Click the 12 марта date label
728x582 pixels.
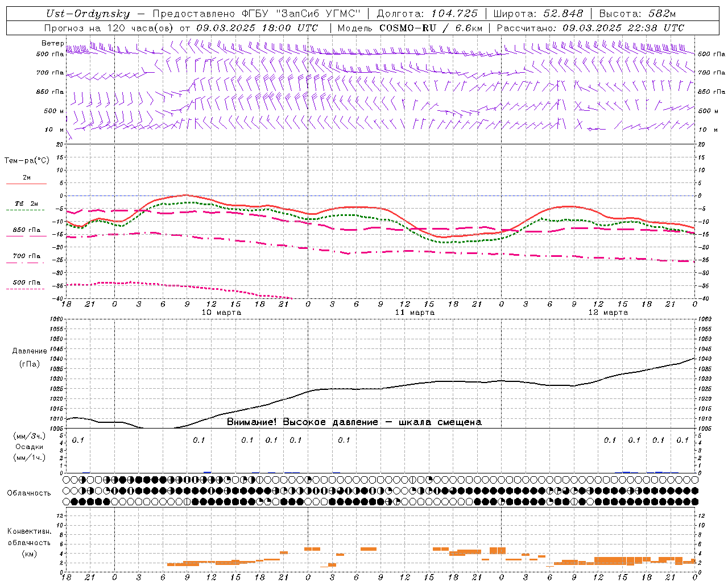(x=608, y=313)
